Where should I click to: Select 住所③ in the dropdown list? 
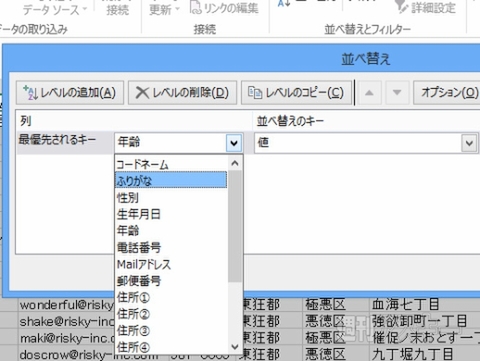[171, 331]
